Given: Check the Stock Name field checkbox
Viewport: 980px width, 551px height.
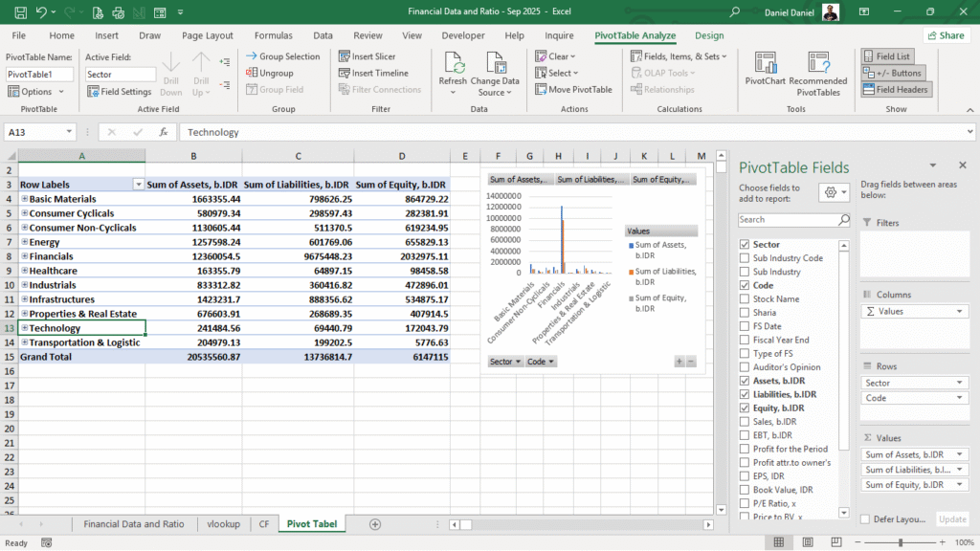Looking at the screenshot, I should point(745,298).
